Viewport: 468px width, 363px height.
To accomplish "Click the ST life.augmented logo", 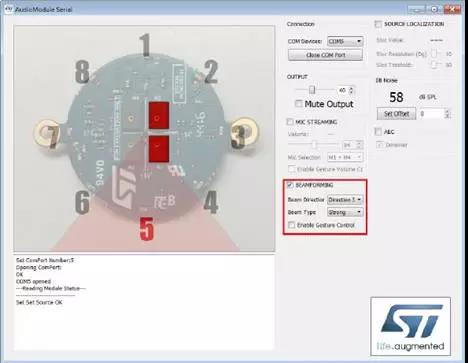I will pos(410,327).
